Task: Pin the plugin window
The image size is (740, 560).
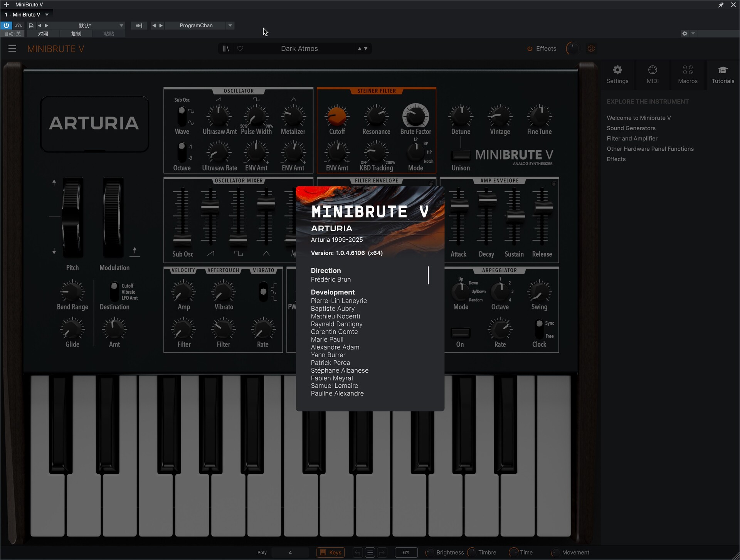Action: click(x=721, y=5)
